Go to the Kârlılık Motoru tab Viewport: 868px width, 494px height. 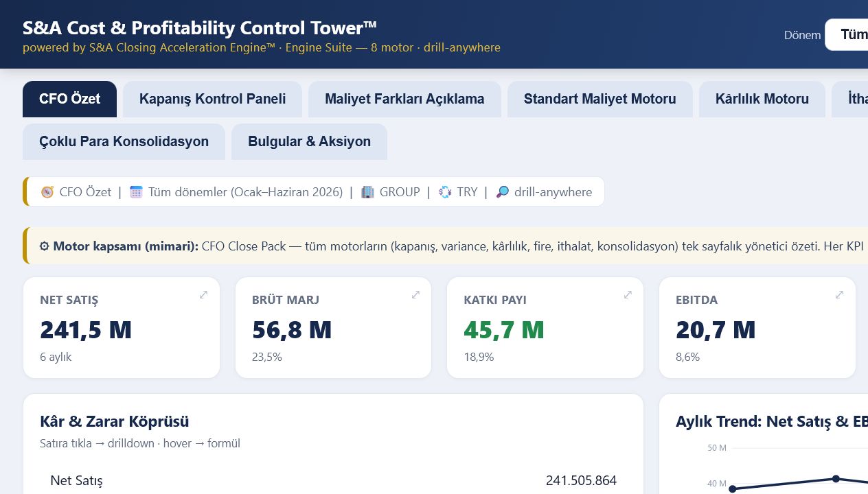(762, 99)
